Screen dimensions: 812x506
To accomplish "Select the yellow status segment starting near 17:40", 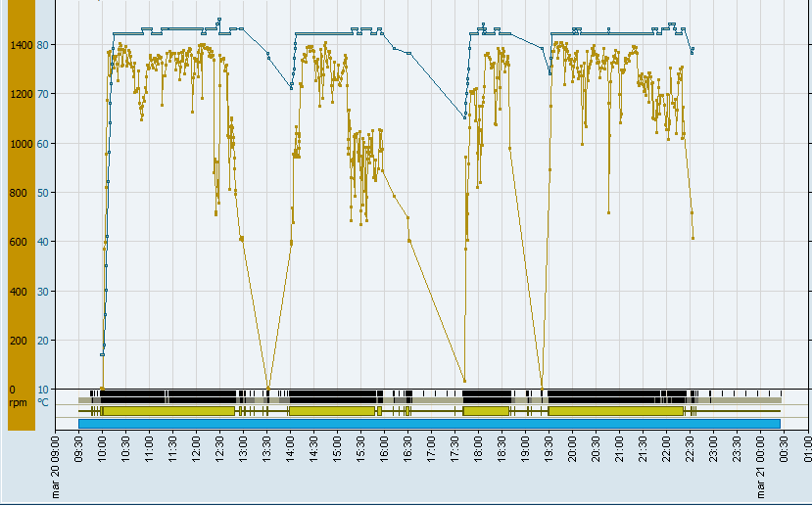I will point(486,411).
